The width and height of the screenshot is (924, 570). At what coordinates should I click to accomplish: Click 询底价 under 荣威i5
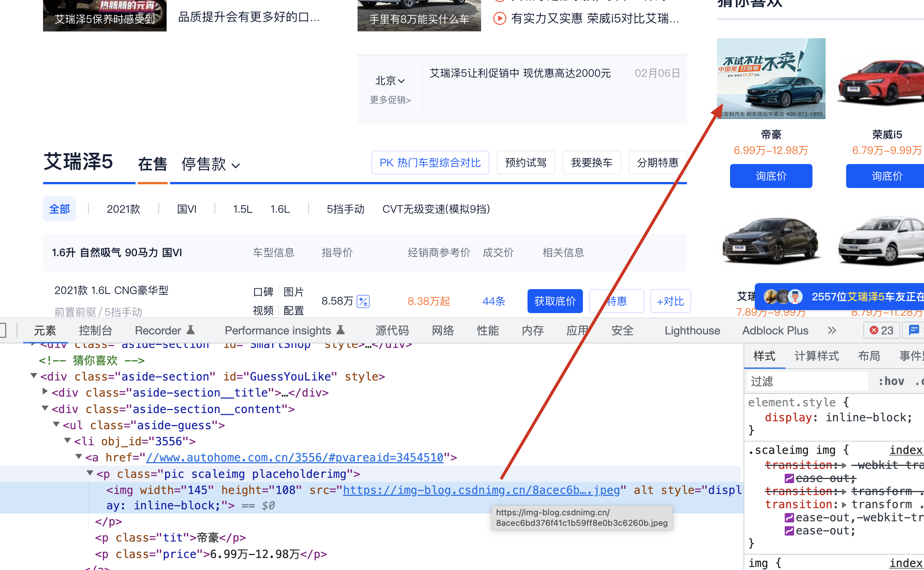[885, 176]
